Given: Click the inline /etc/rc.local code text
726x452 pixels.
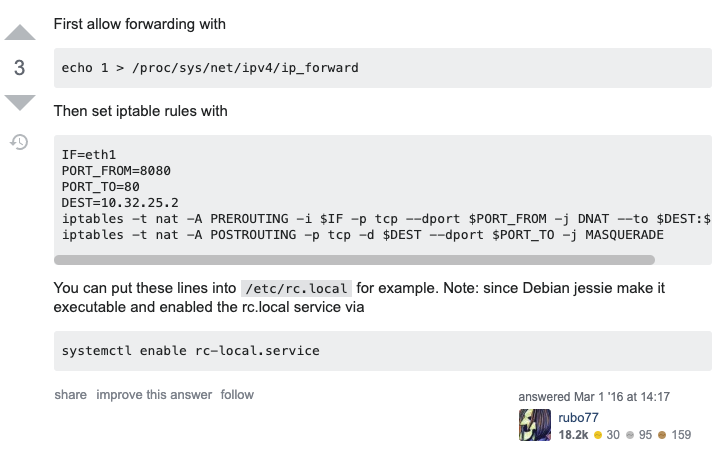Looking at the screenshot, I should 296,289.
